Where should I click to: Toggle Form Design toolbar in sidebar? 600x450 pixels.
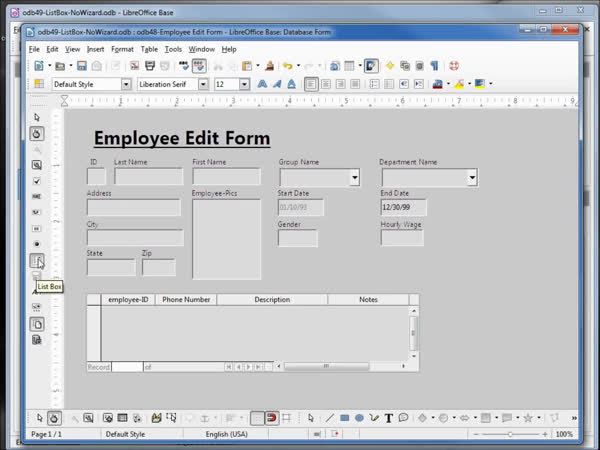[x=37, y=324]
